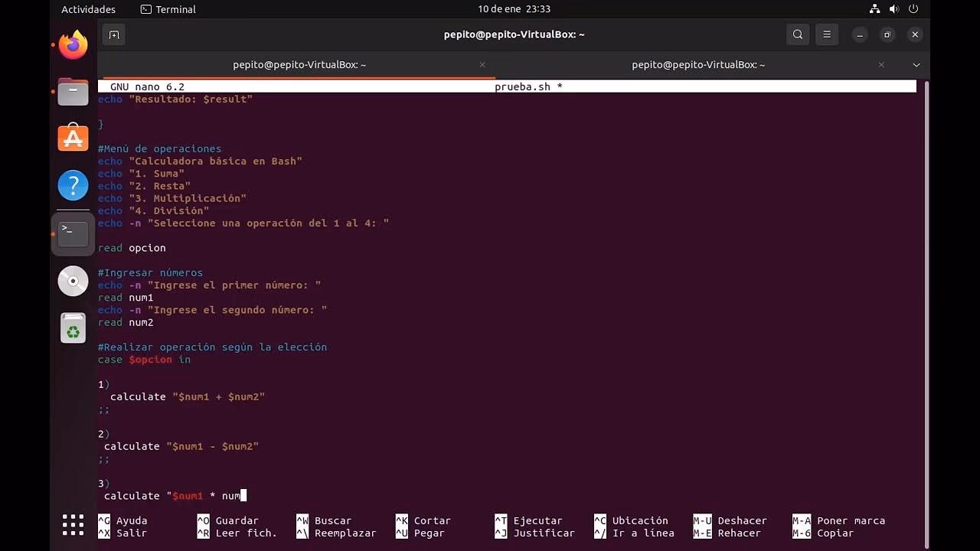Switch to the second pepito terminal tab
Viewport: 980px width, 551px height.
(697, 65)
